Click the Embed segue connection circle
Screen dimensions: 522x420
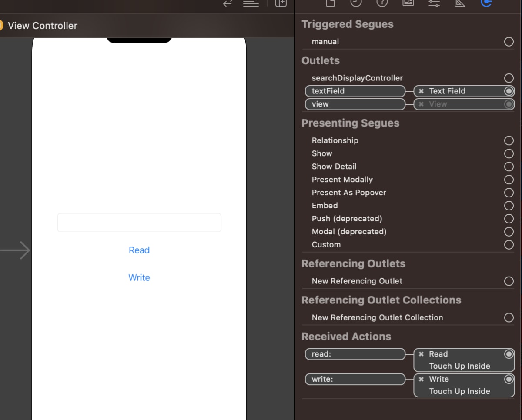509,206
